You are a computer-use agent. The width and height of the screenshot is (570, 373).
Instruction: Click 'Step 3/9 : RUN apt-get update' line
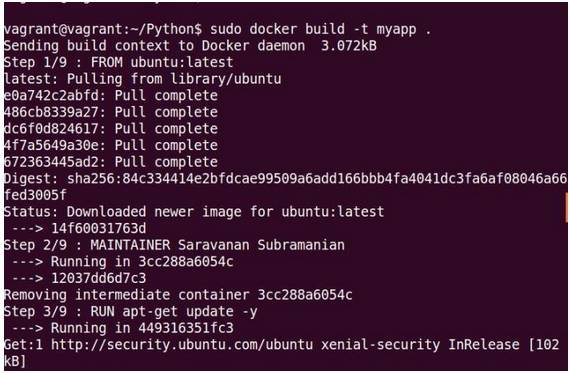tap(131, 312)
